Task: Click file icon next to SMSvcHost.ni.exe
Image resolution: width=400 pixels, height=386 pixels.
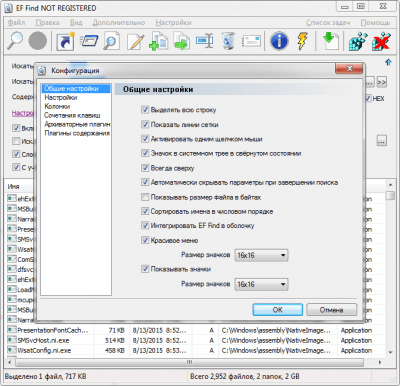Action: point(12,340)
